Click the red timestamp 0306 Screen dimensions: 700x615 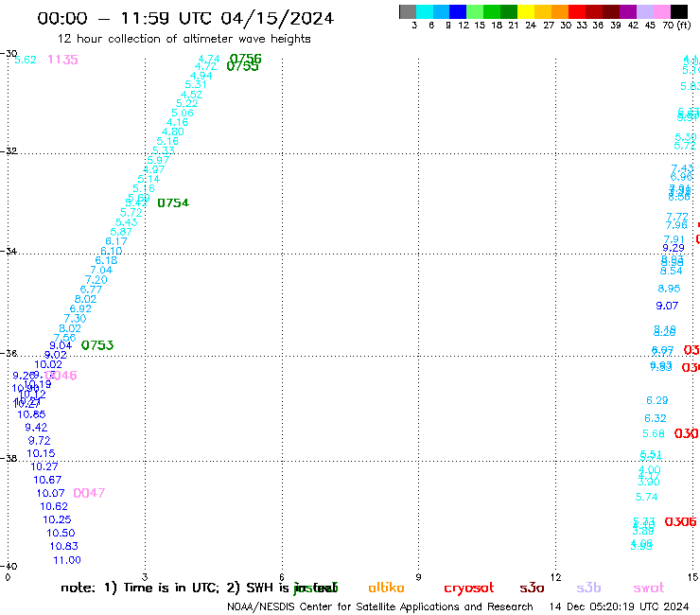click(680, 521)
